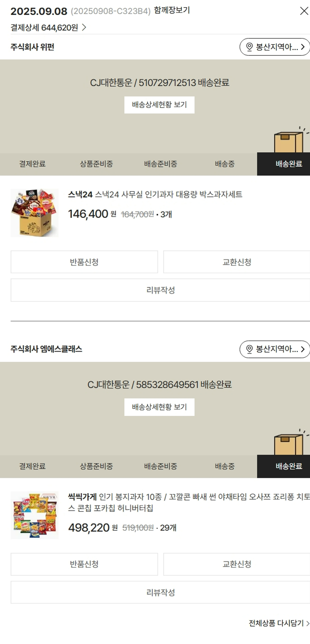Write a review for 스낵24 snack set
Viewport: 310px width, 644px height.
coord(160,290)
